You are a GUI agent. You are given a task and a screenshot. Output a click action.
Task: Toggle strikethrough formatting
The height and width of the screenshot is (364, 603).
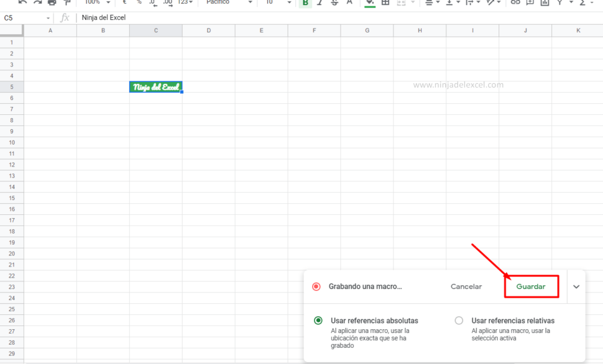(334, 2)
